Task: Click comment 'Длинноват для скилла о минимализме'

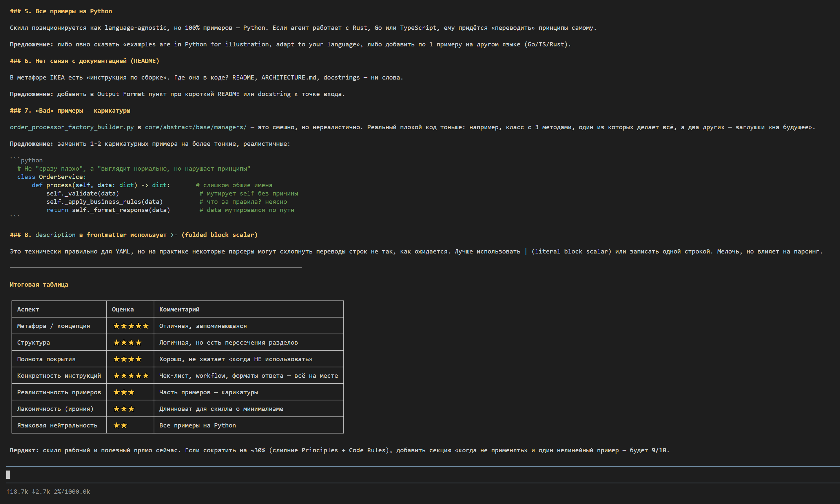Action: point(221,409)
